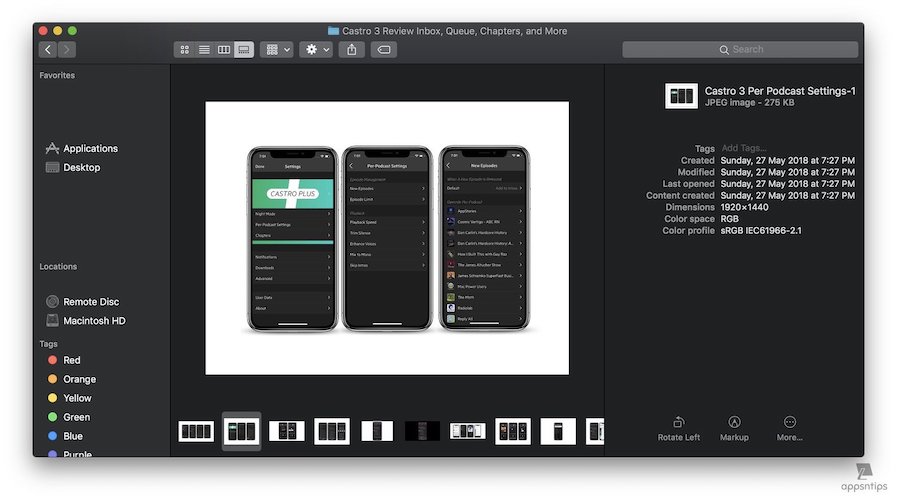Image resolution: width=897 pixels, height=500 pixels.
Task: Select Desktop in the Favorites sidebar
Action: (81, 167)
